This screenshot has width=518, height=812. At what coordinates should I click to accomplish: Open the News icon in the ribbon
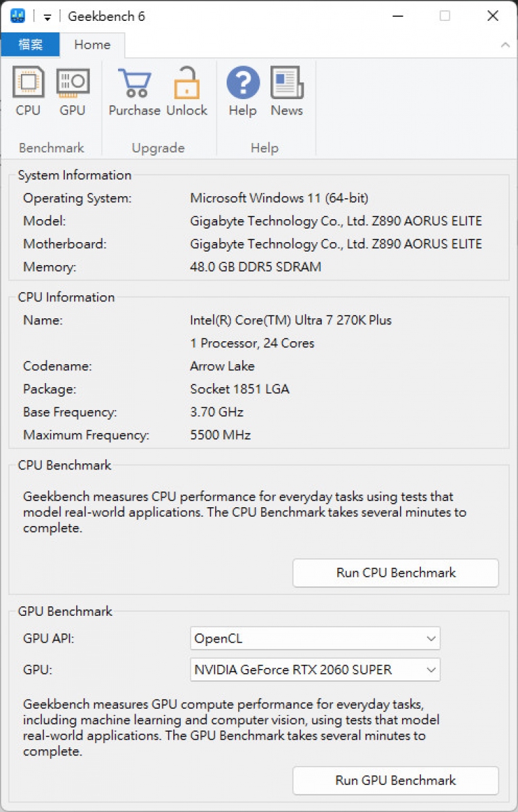coord(287,83)
